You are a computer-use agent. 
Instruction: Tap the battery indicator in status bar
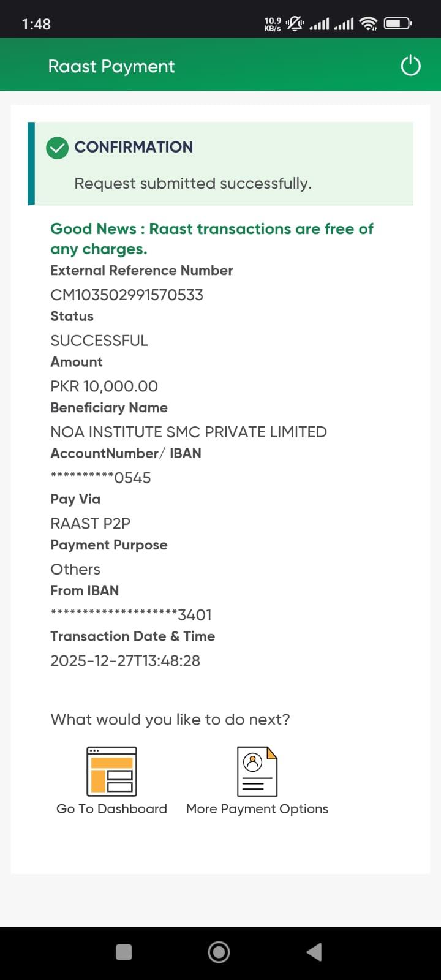(x=398, y=24)
